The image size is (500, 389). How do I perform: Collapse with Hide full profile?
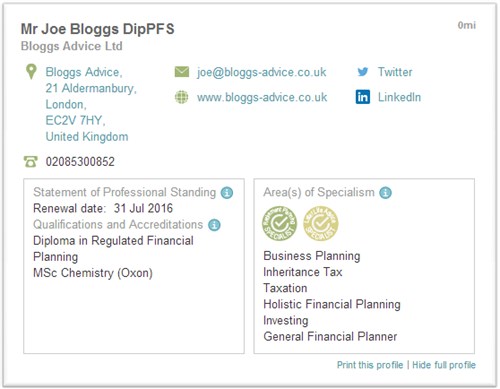click(444, 365)
